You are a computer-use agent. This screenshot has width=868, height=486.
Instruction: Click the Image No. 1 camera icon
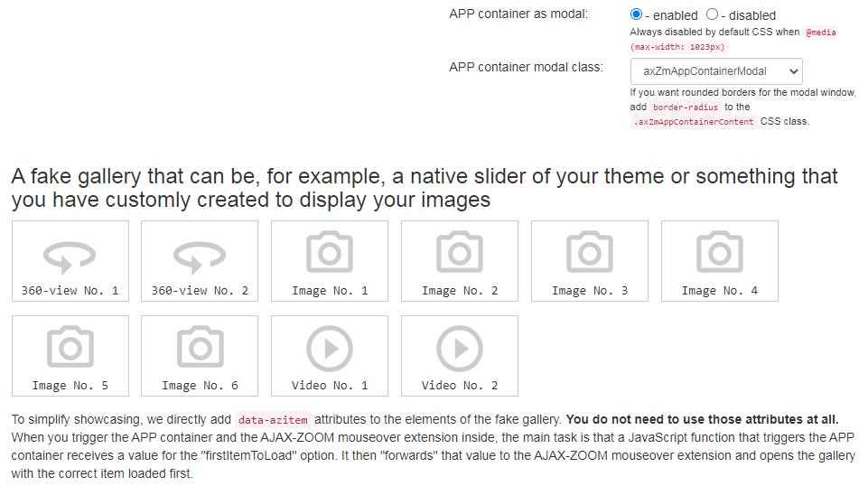pyautogui.click(x=330, y=253)
